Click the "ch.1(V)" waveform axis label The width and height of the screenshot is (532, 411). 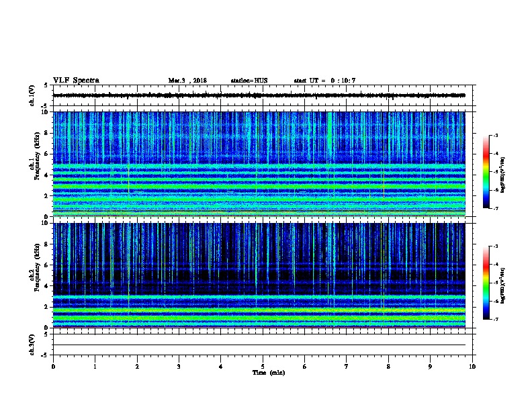tap(32, 95)
